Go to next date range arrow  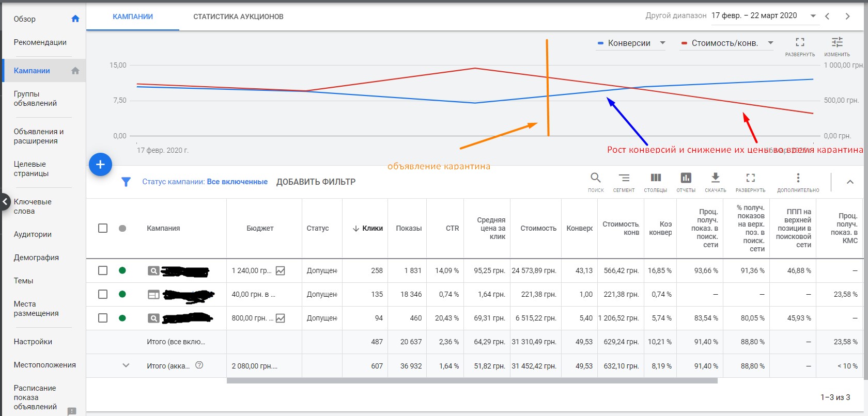coord(847,16)
